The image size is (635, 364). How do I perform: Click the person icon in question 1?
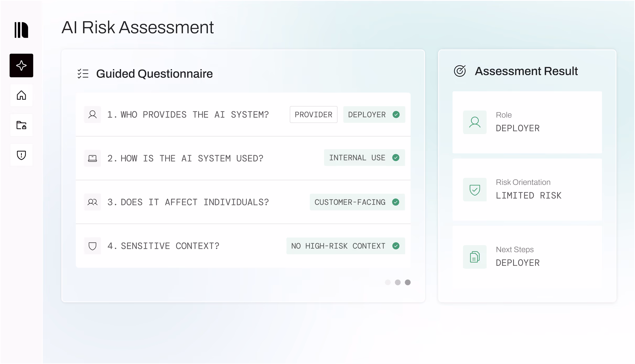pos(92,114)
